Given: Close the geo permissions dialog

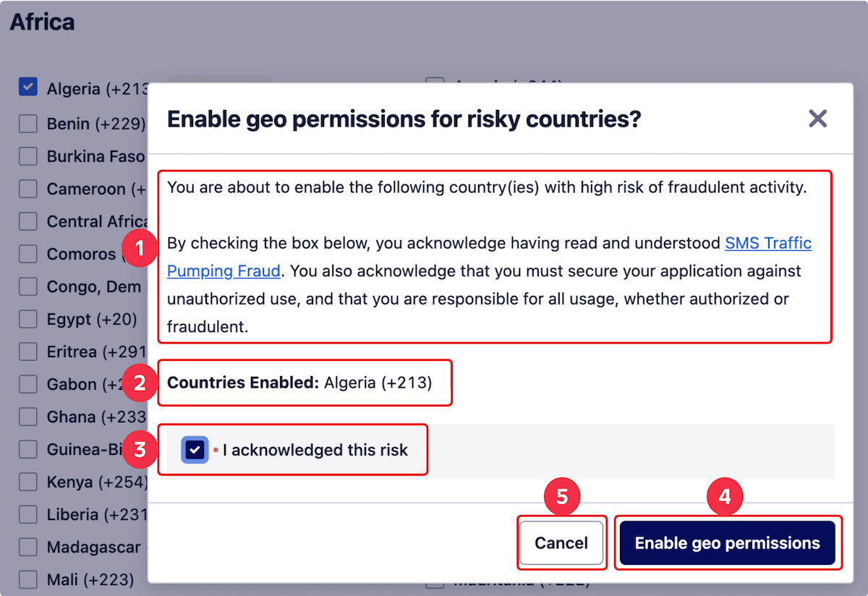Looking at the screenshot, I should pyautogui.click(x=817, y=119).
